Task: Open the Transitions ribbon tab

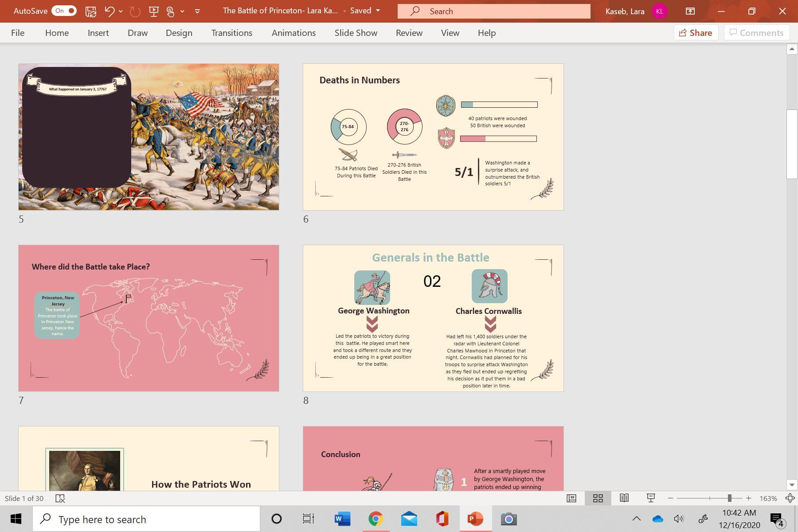Action: point(231,33)
